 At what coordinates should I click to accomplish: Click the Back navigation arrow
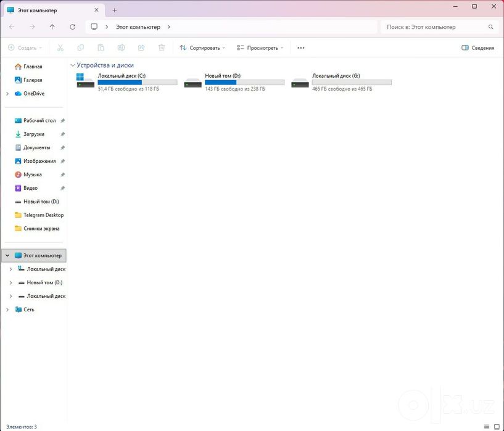tap(12, 27)
